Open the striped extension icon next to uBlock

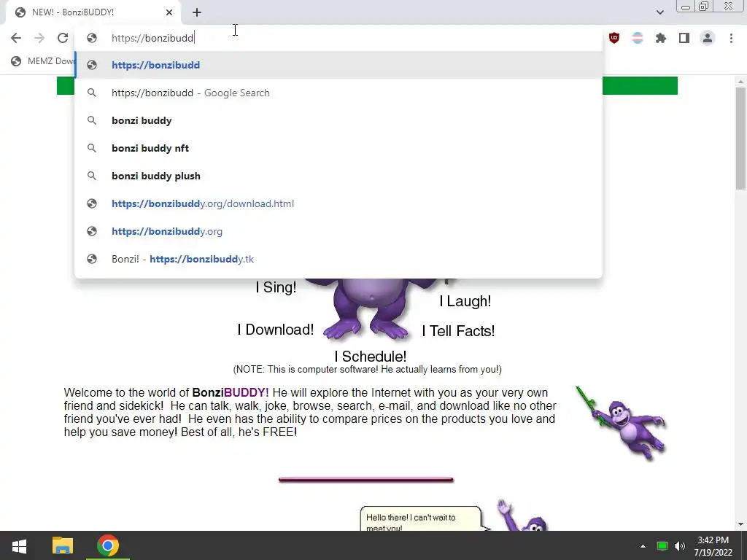(x=638, y=38)
